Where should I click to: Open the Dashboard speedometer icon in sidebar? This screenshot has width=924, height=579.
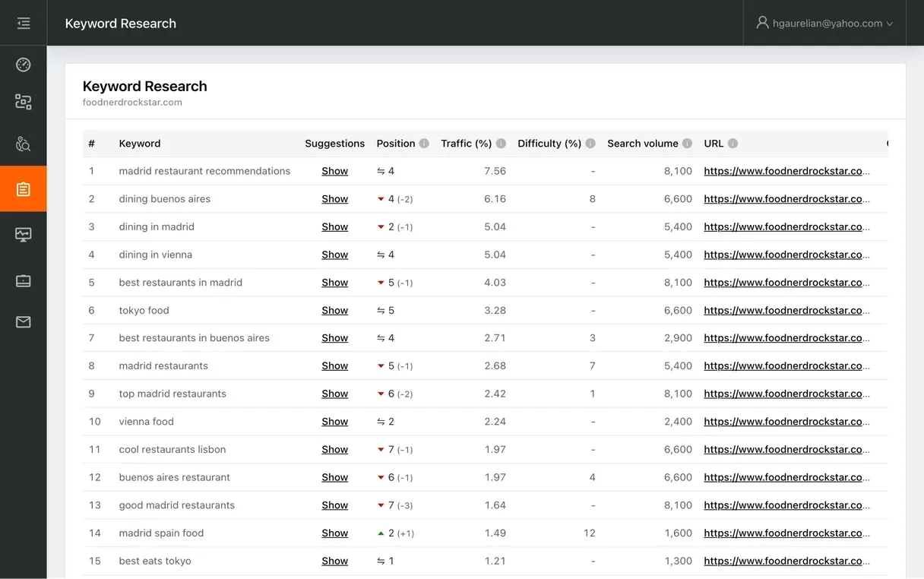[x=23, y=64]
